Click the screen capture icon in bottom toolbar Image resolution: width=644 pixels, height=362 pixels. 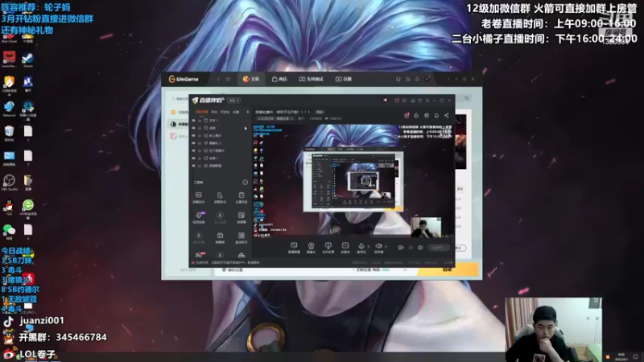pyautogui.click(x=294, y=248)
